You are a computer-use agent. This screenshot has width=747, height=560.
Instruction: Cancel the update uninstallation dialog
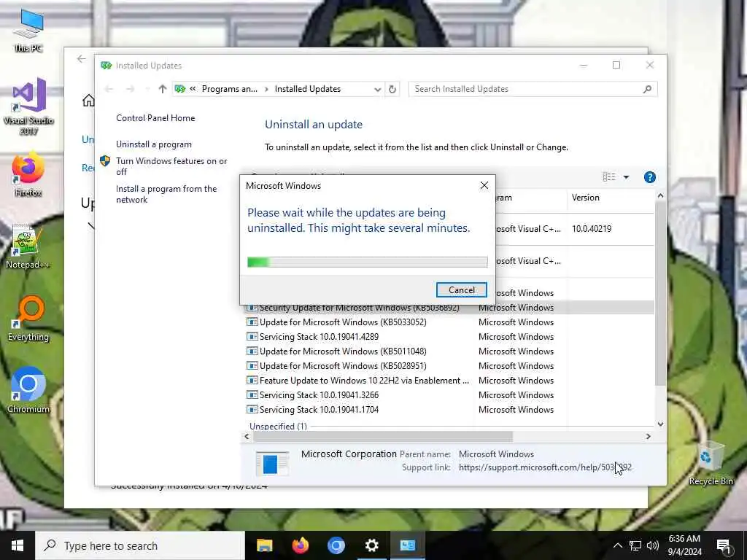tap(461, 290)
